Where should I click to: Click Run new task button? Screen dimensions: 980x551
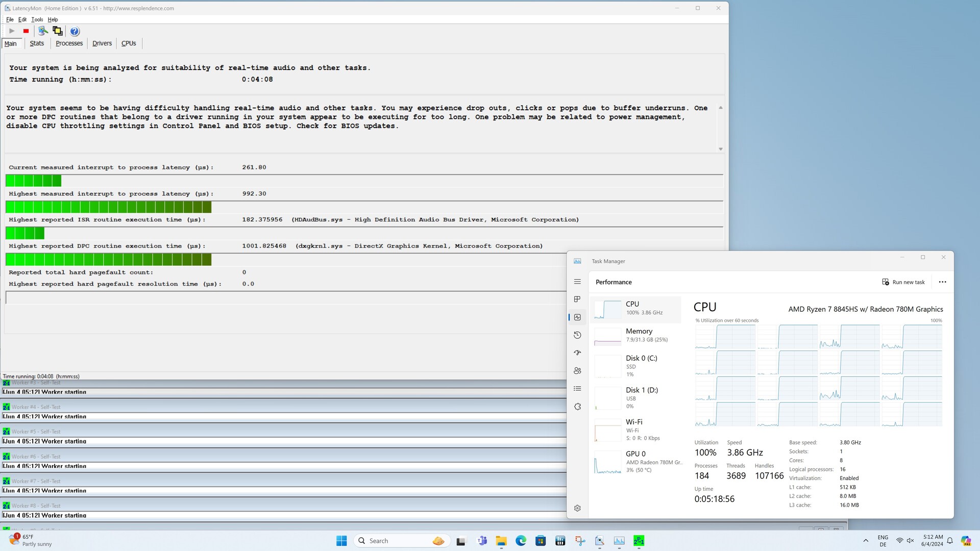[x=903, y=282]
